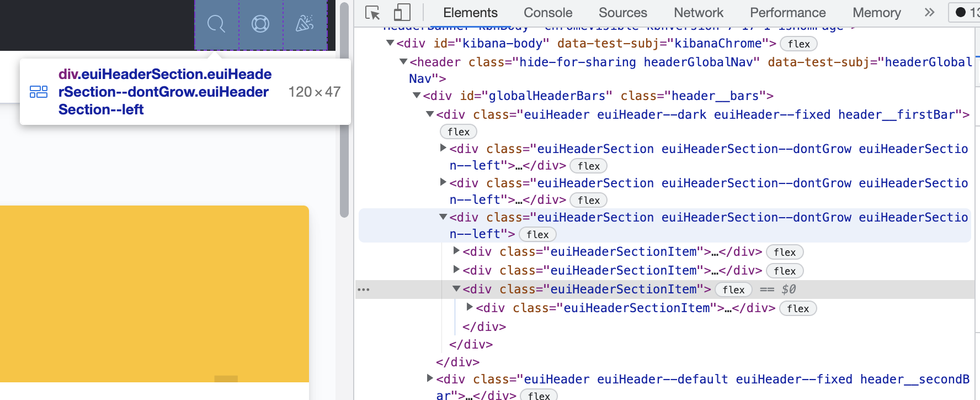Click the "== $0" marker text
Image resolution: width=980 pixels, height=400 pixels.
coord(778,290)
